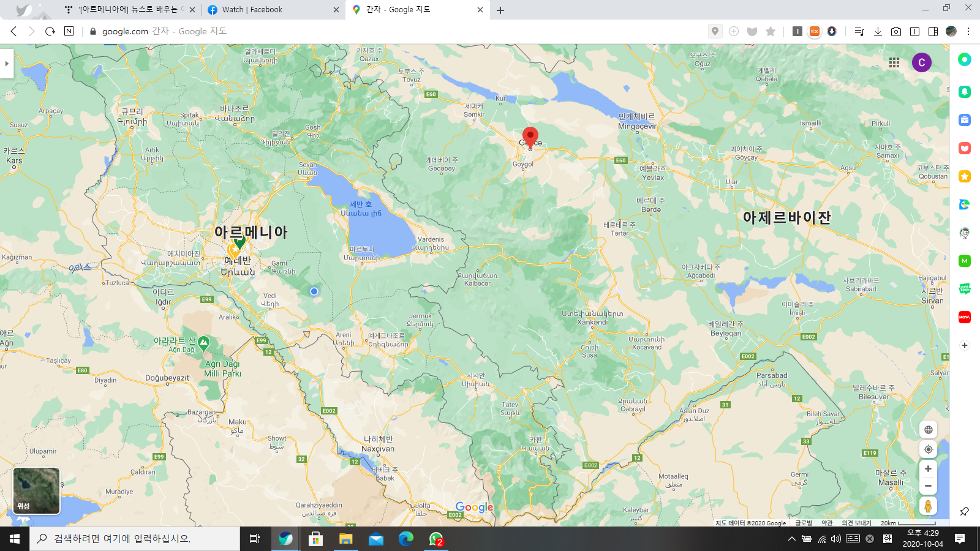The image size is (980, 551).
Task: Toggle the browser sidebar panel icon
Action: tap(933, 31)
